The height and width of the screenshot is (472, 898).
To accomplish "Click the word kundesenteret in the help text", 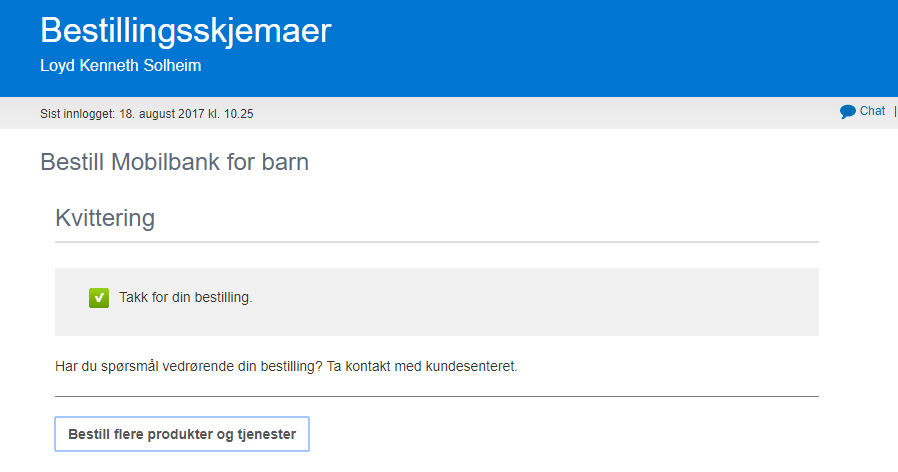I will [x=471, y=366].
